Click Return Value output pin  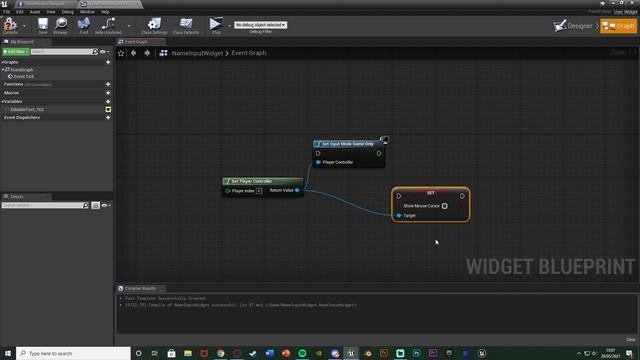click(x=297, y=190)
